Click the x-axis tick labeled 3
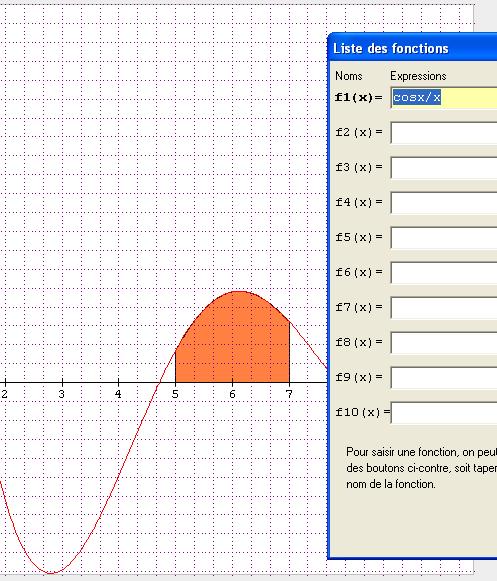The width and height of the screenshot is (497, 581). [x=62, y=394]
